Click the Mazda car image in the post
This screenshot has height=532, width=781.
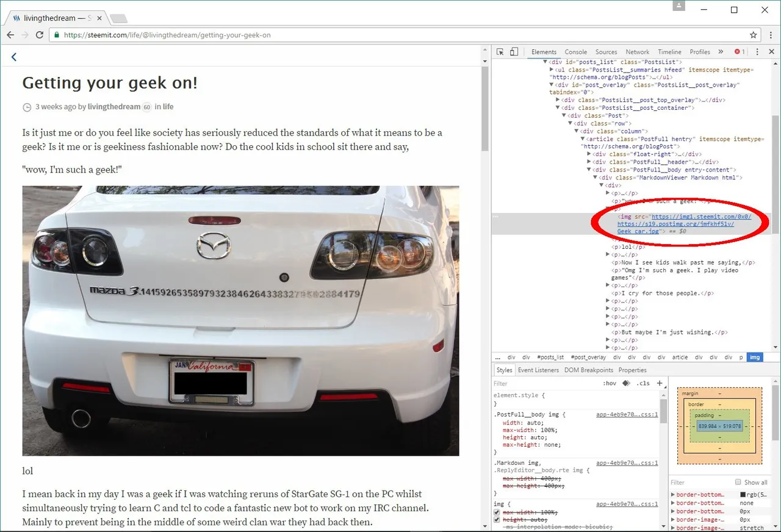pos(240,321)
